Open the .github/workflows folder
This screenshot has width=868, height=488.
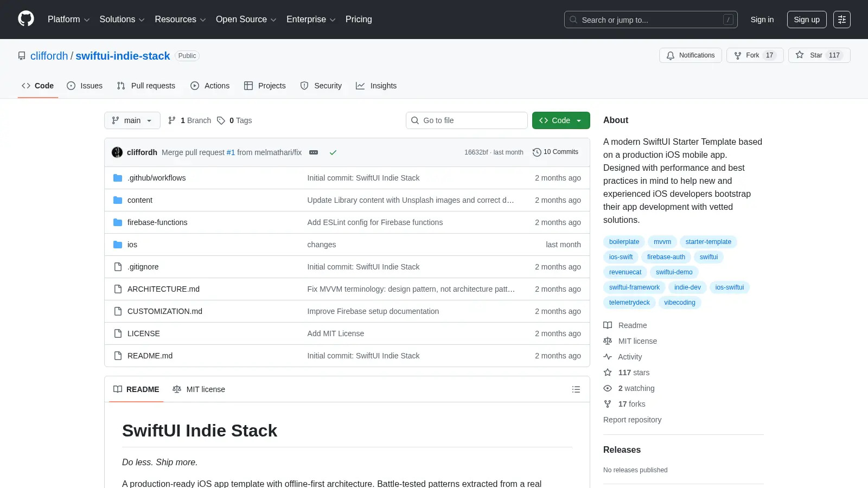156,178
